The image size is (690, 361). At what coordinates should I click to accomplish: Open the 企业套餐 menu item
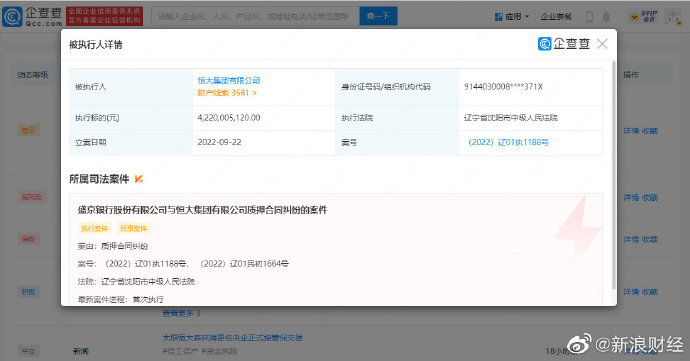coord(556,17)
